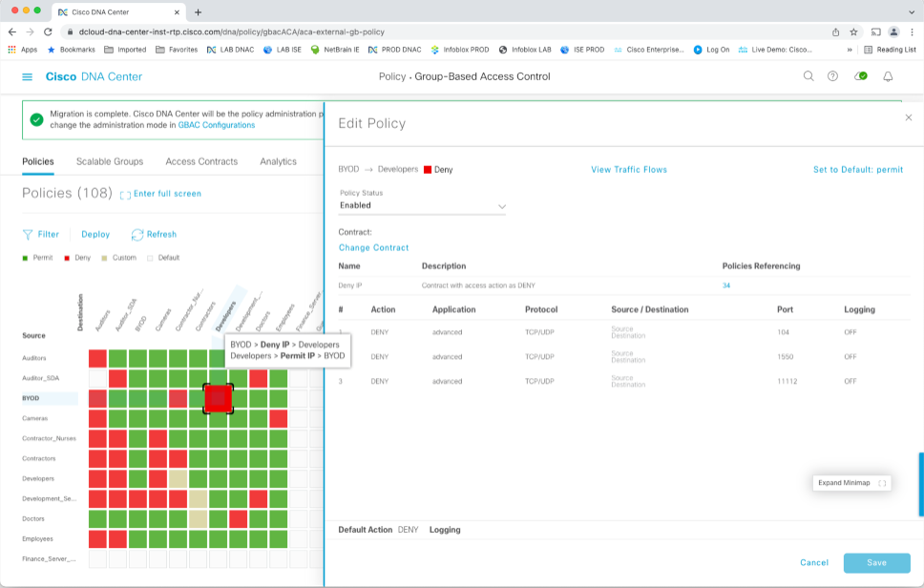Click the Refresh circular arrows icon
The image size is (924, 588).
coord(137,234)
